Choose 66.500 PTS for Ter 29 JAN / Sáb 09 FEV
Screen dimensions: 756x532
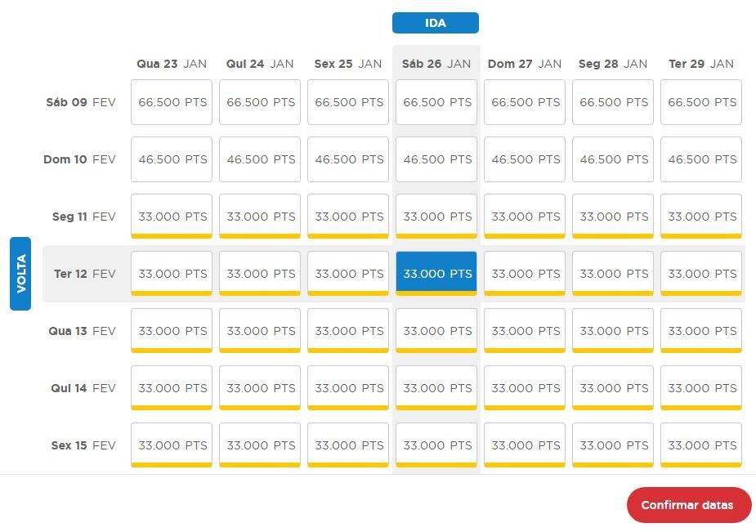coord(701,102)
